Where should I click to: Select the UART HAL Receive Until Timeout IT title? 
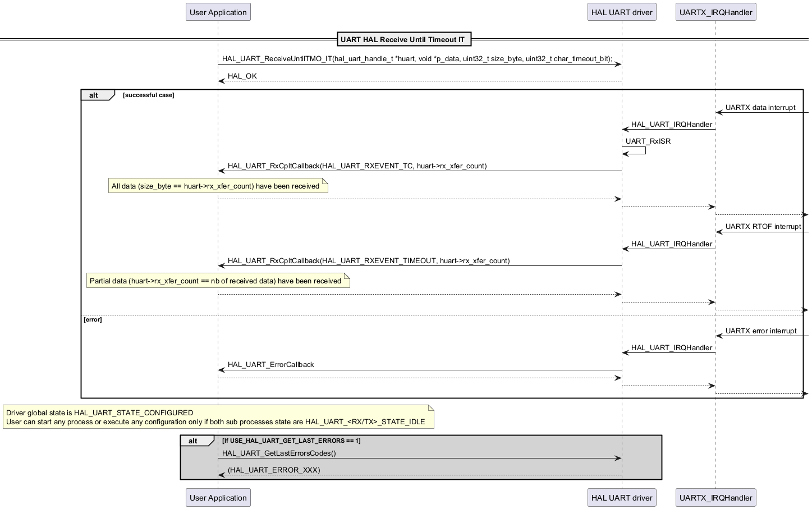pos(403,39)
